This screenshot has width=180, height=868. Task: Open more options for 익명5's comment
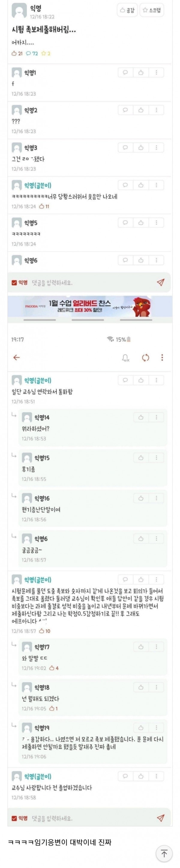pos(156,222)
